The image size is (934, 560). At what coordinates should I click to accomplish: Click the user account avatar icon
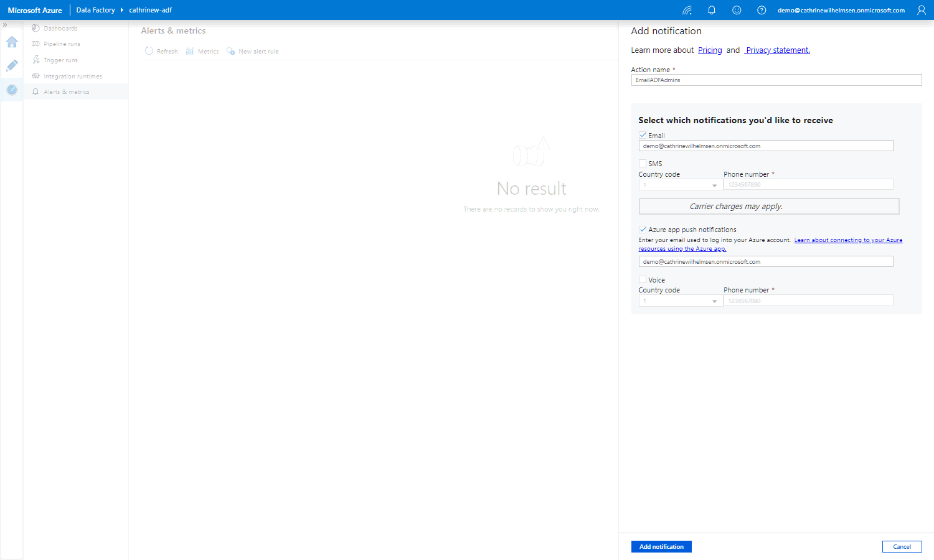(x=922, y=10)
